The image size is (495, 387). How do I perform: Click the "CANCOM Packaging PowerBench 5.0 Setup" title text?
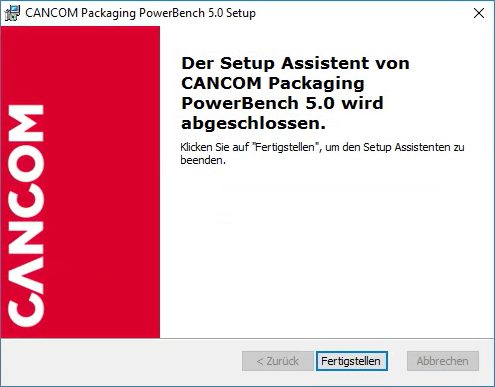pos(140,13)
